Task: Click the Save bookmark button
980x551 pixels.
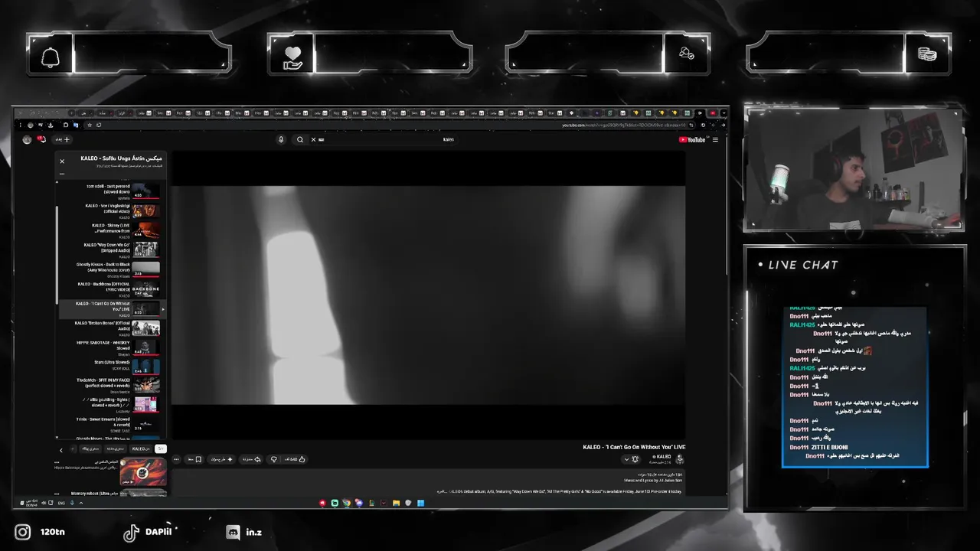Action: 194,459
